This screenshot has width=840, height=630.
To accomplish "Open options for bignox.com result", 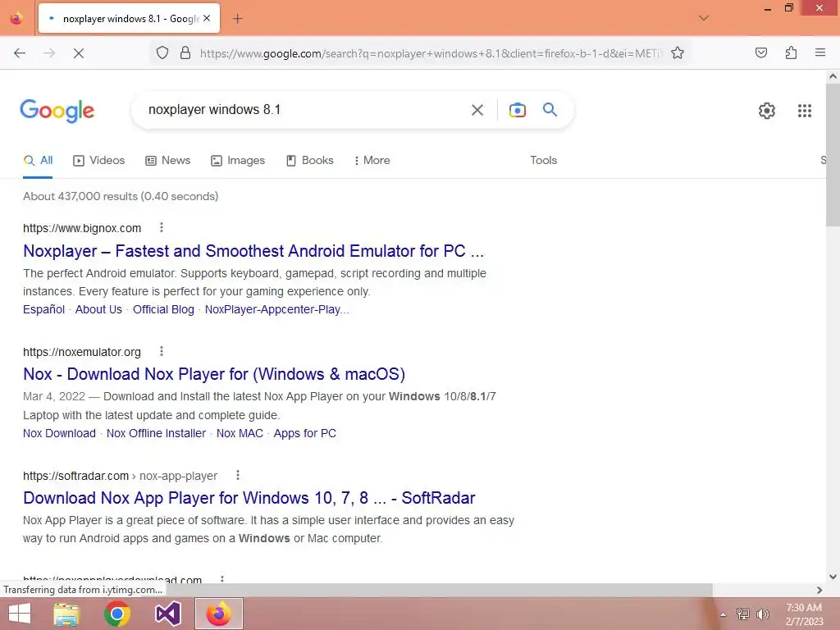I will pyautogui.click(x=162, y=228).
